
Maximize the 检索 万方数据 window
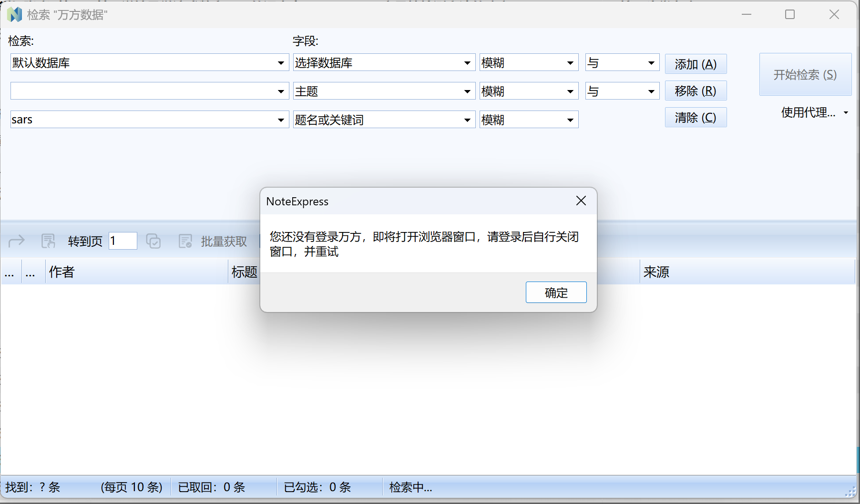click(790, 15)
